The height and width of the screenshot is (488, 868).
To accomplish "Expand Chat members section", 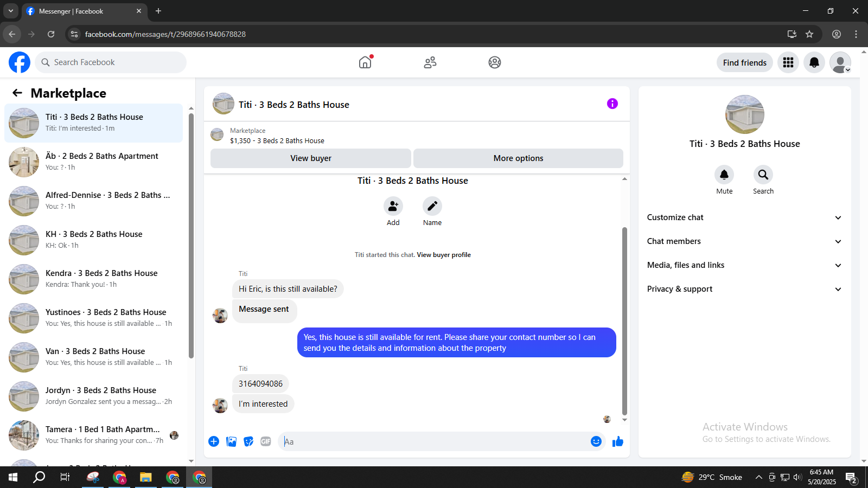I will [745, 241].
